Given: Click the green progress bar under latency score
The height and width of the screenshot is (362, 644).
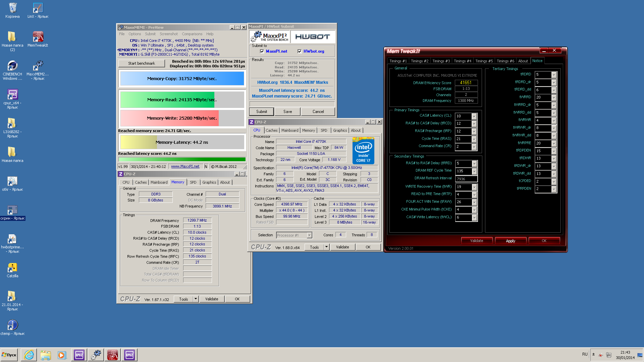Looking at the screenshot, I should tap(182, 159).
